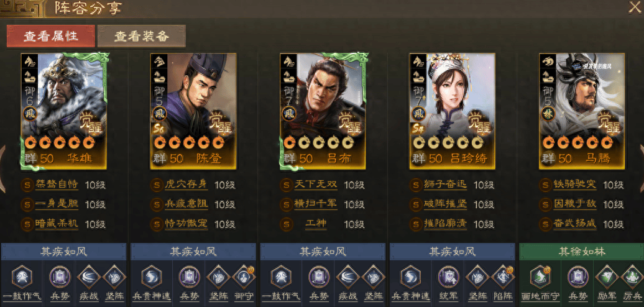
Task: Select the 陈登 hero card
Action: coord(193,111)
